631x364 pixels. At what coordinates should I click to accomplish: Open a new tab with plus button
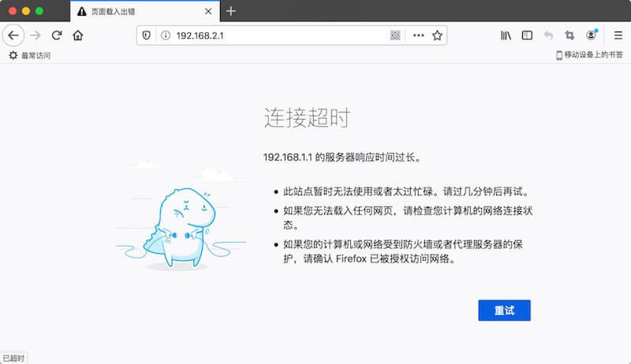pos(231,11)
